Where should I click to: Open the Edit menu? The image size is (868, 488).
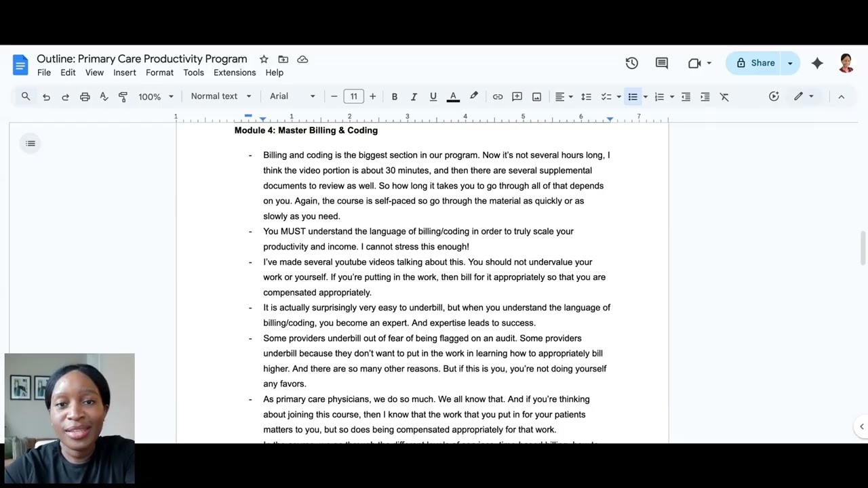(x=68, y=73)
